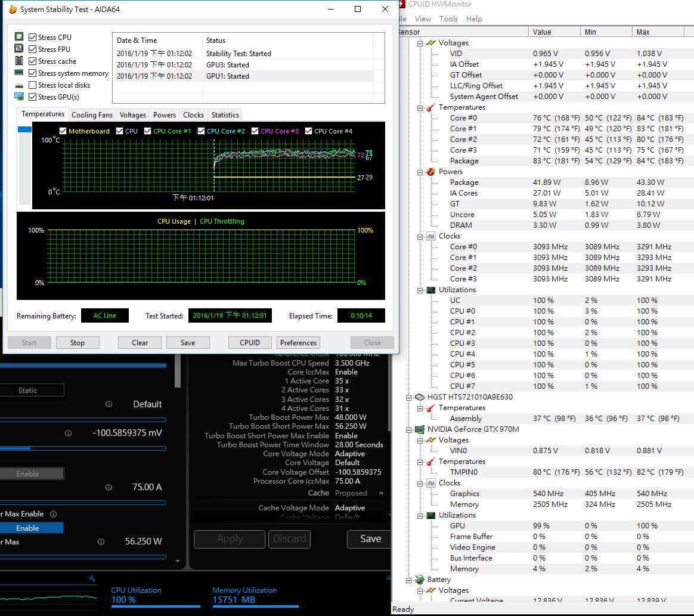This screenshot has width=694, height=616.
Task: Toggle the CPU Core #4 graph checkbox
Action: click(309, 131)
